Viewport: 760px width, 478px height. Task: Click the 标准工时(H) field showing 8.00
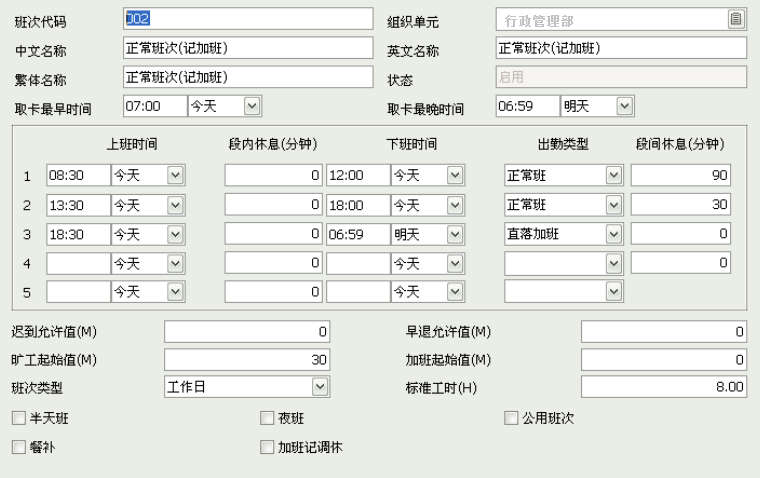(664, 387)
